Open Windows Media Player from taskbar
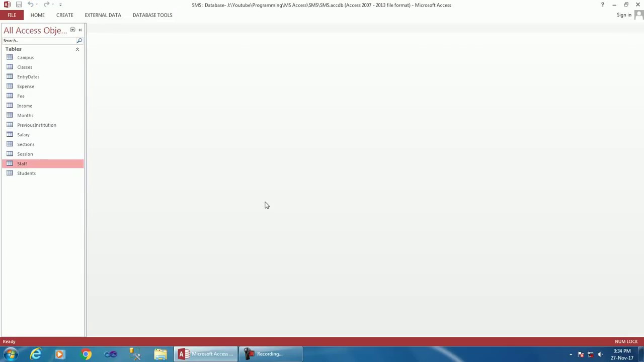The image size is (644, 362). [59, 354]
